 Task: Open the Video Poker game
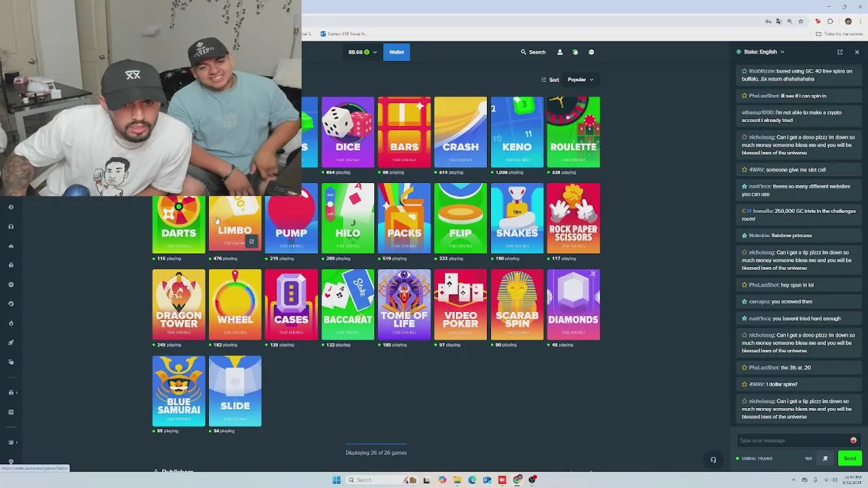click(460, 304)
